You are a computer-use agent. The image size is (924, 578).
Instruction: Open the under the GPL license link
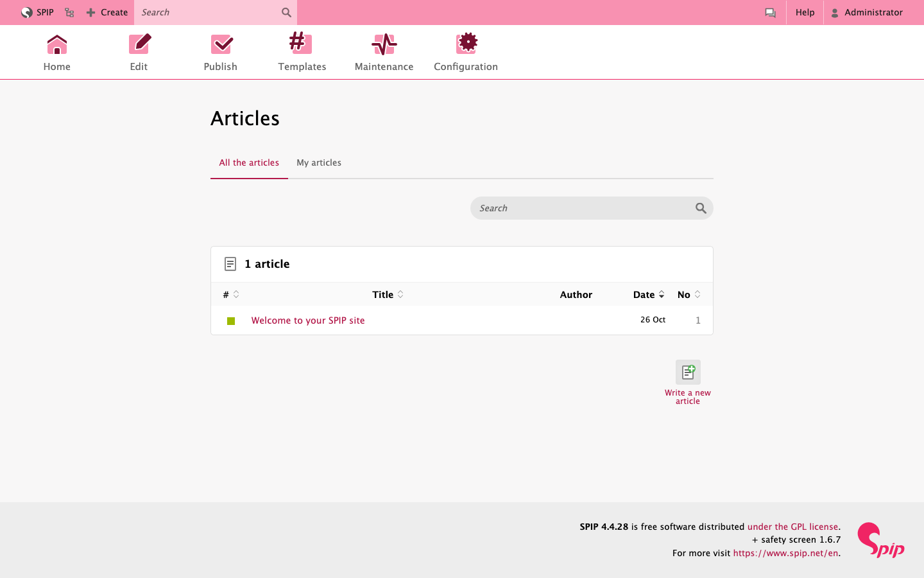[x=792, y=527]
